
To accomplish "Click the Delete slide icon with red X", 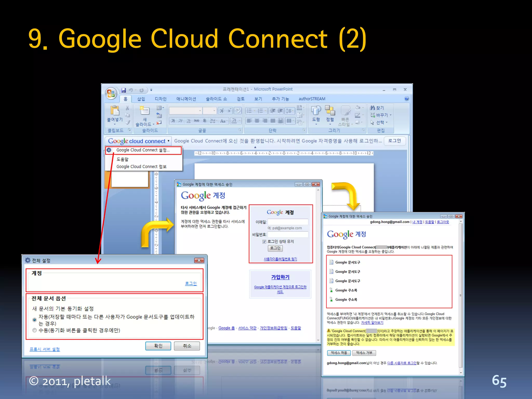I will coord(159,123).
